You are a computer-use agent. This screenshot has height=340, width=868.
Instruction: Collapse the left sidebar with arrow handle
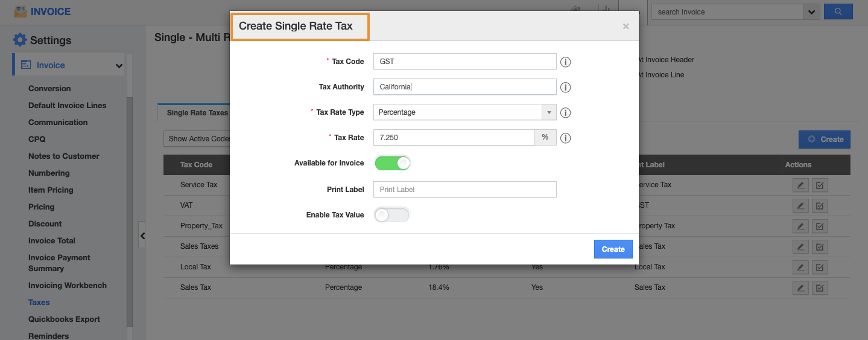coord(142,236)
